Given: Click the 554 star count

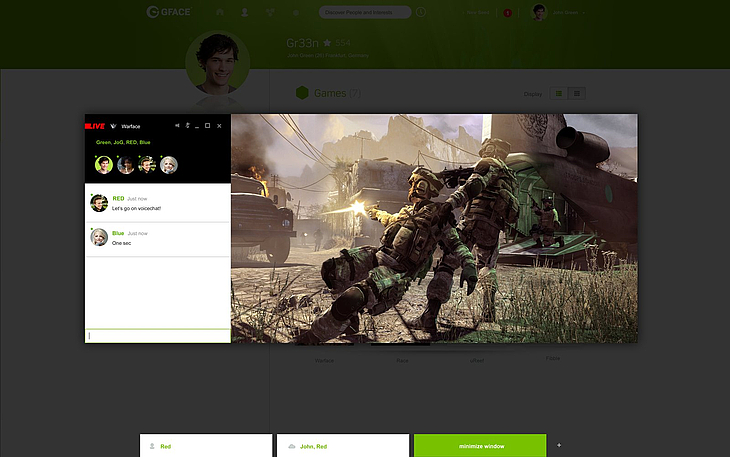Looking at the screenshot, I should 343,43.
